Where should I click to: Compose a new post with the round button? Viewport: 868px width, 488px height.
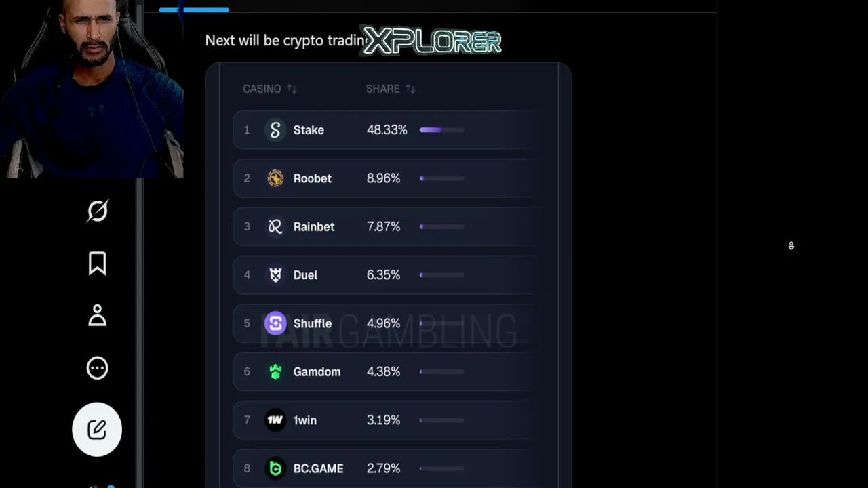tap(97, 429)
